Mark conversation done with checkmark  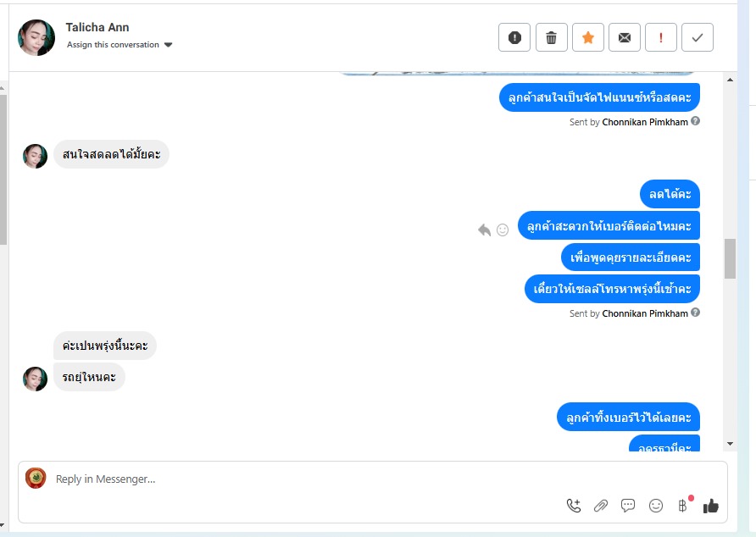click(698, 37)
